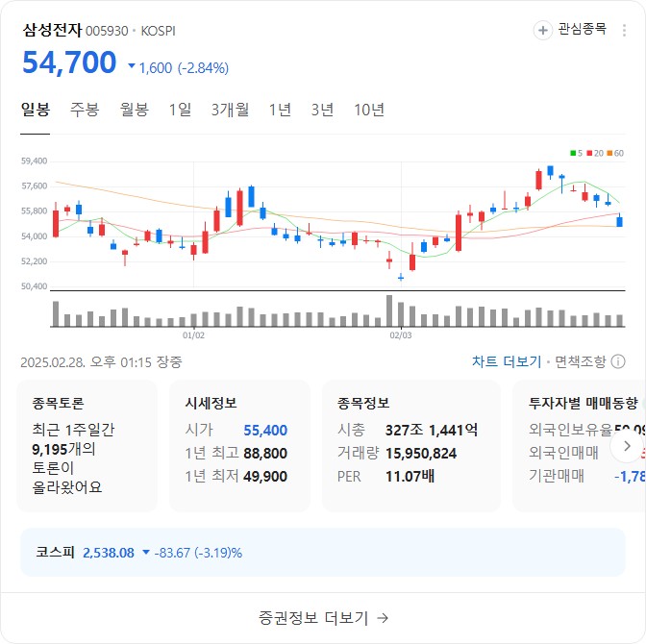This screenshot has height=644, width=646.
Task: Switch to the 주봉 chart tab
Action: (x=85, y=110)
